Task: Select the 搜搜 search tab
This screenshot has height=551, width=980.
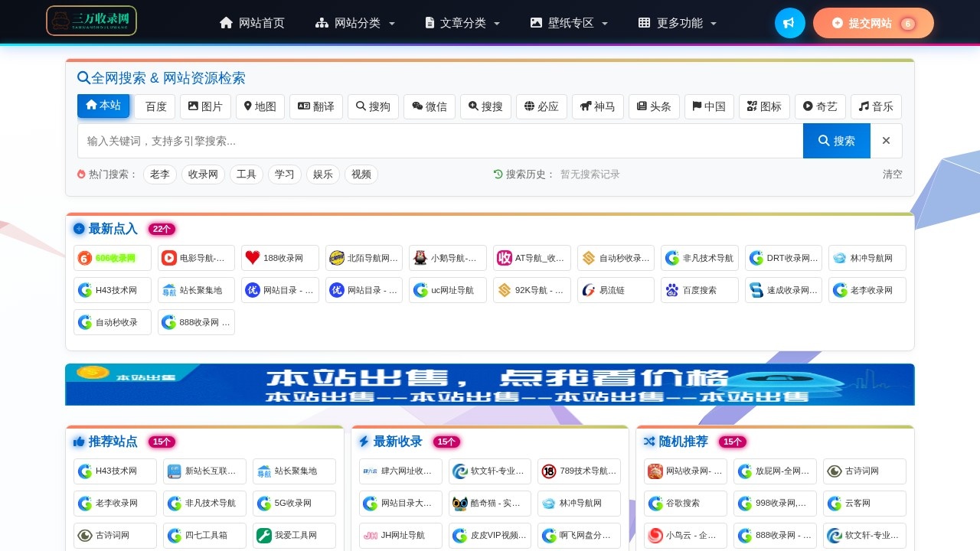Action: (x=485, y=106)
